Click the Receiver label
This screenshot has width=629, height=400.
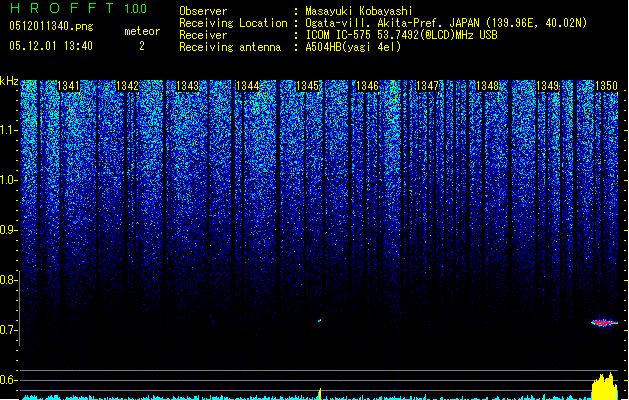203,35
